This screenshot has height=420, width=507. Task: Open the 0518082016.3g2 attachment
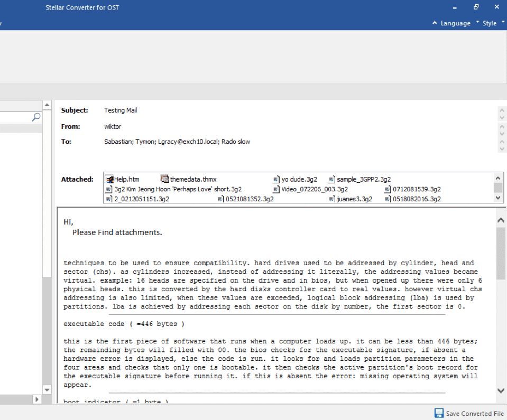(x=412, y=199)
